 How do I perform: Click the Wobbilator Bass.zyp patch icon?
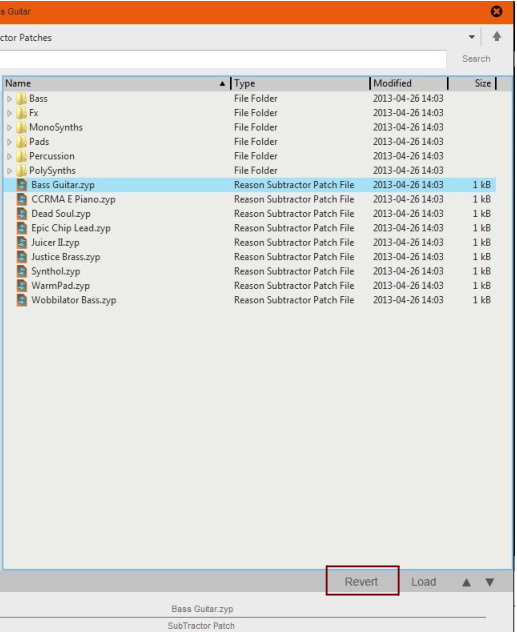point(22,300)
